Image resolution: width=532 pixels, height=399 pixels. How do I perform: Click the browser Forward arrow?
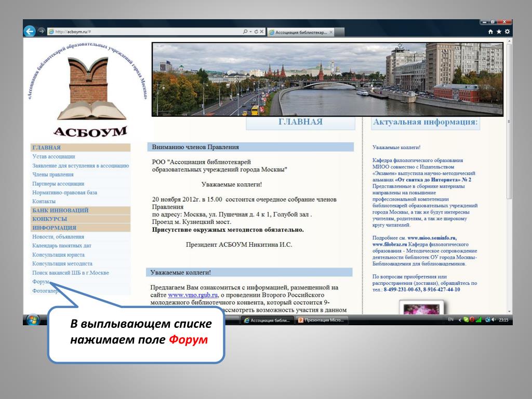pyautogui.click(x=41, y=31)
